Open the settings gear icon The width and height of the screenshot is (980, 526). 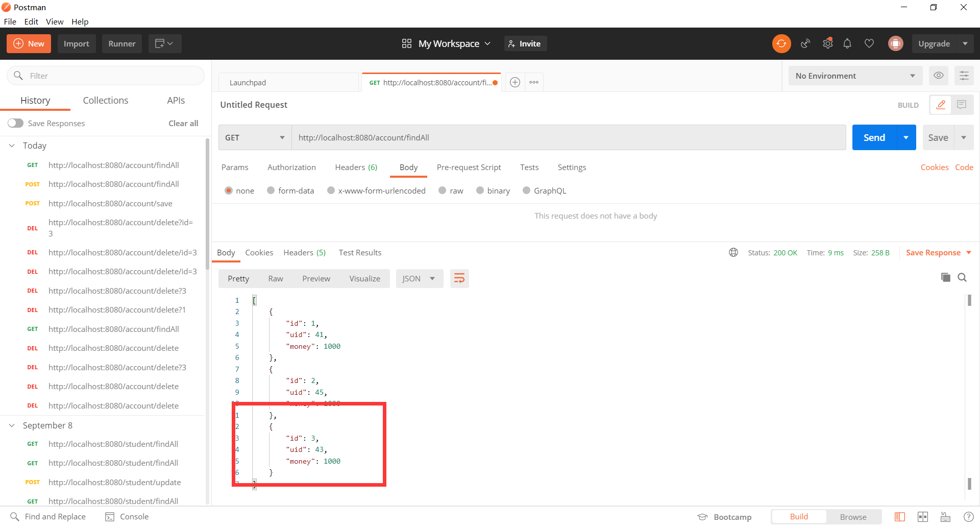[828, 43]
